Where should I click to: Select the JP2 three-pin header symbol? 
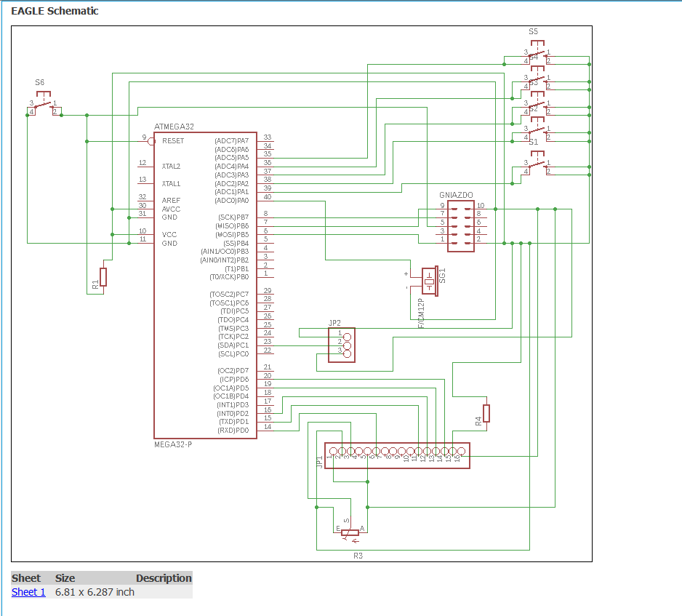point(343,345)
